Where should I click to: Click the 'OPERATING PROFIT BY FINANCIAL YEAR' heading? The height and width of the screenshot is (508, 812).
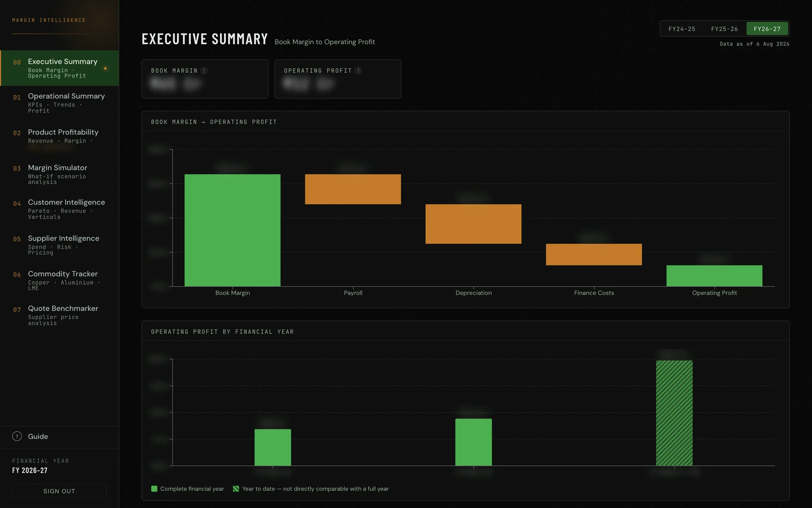coord(222,332)
